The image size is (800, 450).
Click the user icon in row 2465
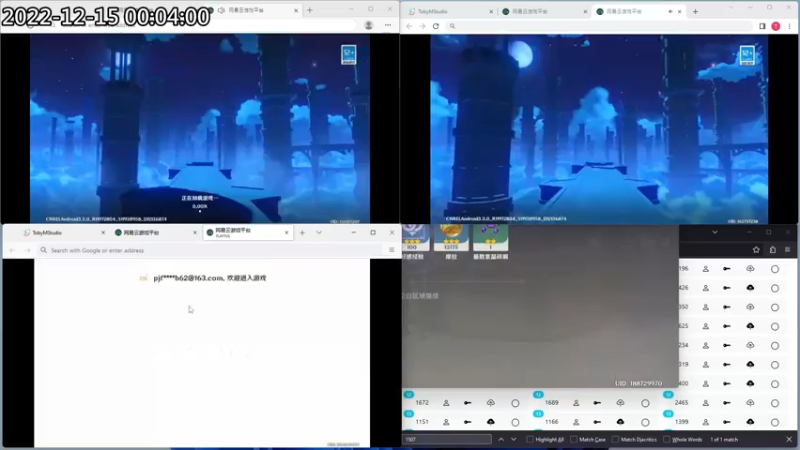coord(706,403)
